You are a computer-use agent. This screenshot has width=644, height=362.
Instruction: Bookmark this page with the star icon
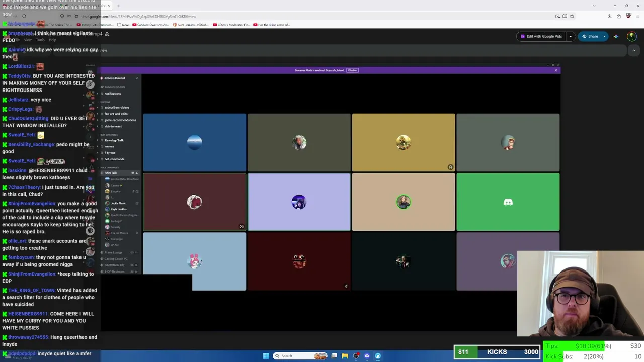point(572,16)
